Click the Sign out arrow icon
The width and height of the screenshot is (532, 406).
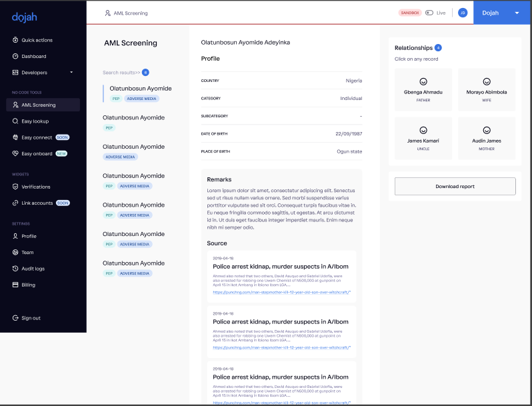click(x=15, y=318)
